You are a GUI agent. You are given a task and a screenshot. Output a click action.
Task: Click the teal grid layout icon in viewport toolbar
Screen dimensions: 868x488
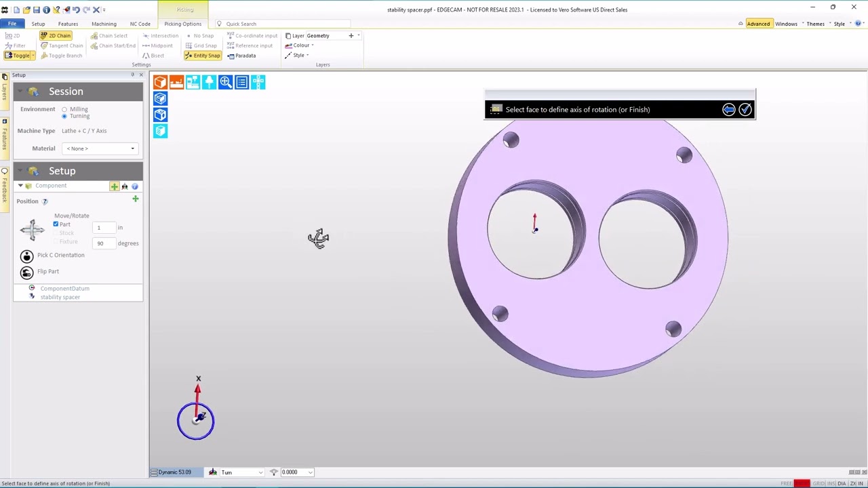[258, 82]
